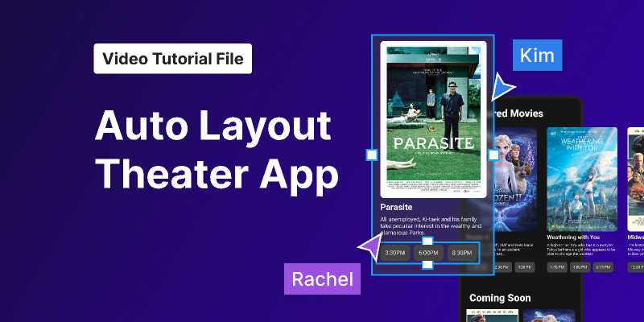The height and width of the screenshot is (322, 644).
Task: Pick middle showtime under Weathering with You
Action: [x=580, y=267]
